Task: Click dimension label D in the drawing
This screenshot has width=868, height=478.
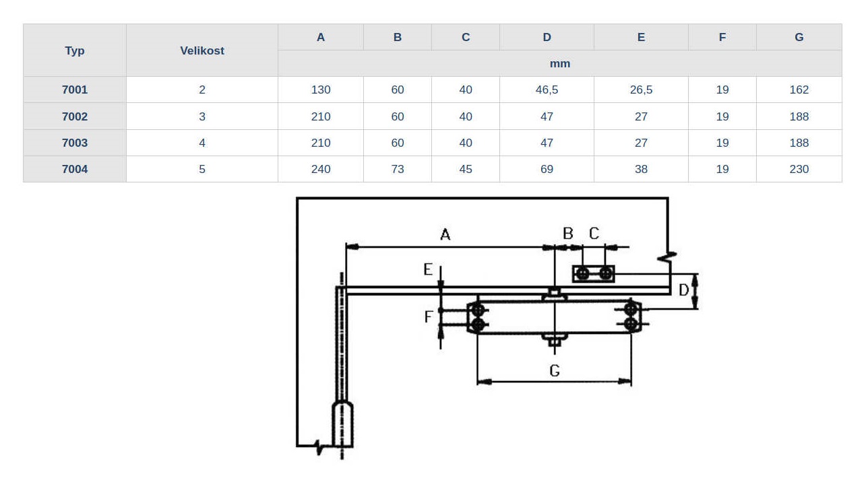Action: (683, 290)
